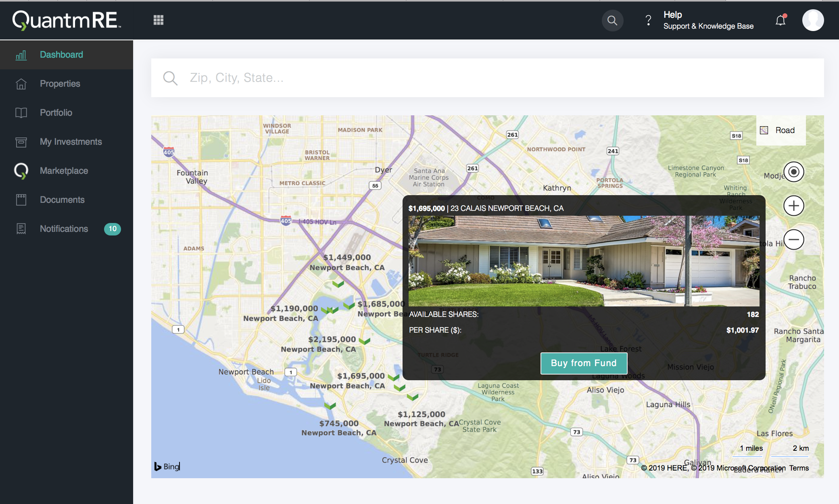Open notifications bell icon

[x=781, y=20]
